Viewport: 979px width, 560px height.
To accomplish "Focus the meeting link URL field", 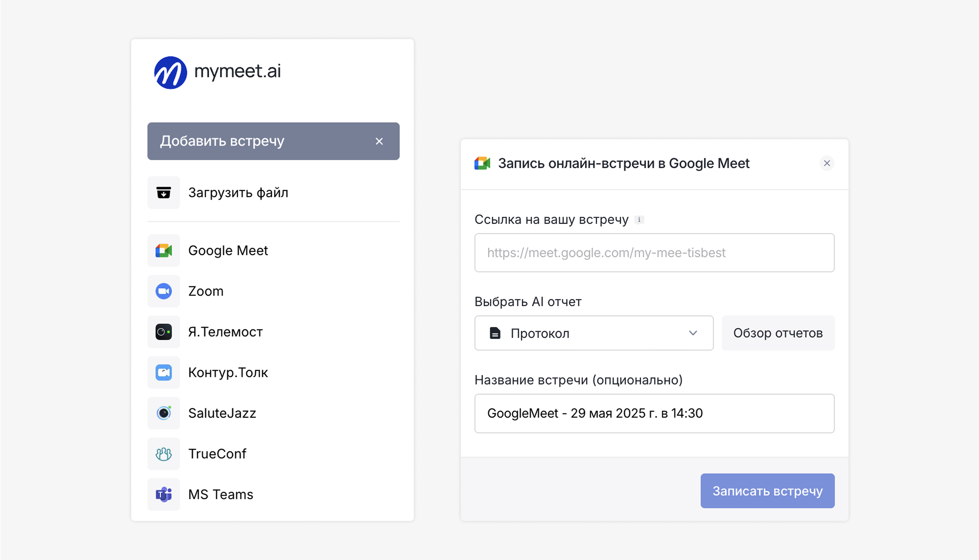I will pos(654,253).
